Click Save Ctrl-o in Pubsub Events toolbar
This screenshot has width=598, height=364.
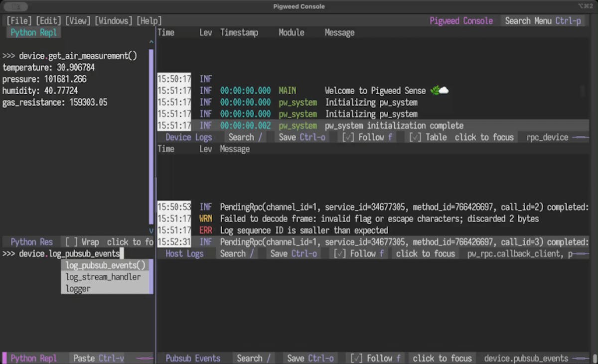pos(310,358)
